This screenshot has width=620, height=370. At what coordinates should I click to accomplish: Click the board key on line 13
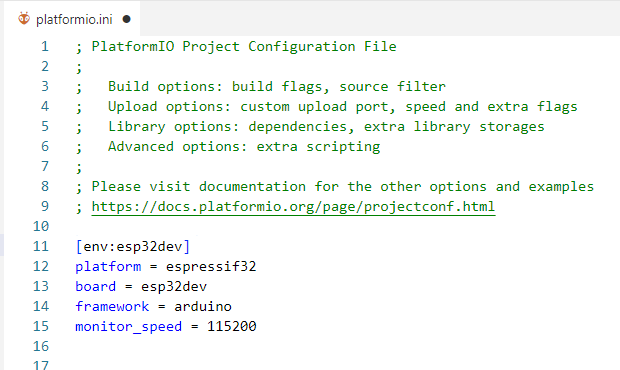95,286
